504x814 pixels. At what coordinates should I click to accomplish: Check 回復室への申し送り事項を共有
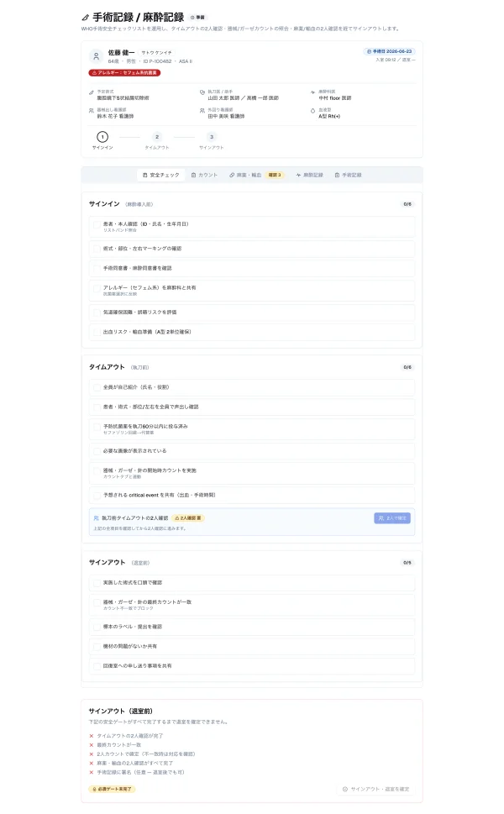click(x=97, y=666)
